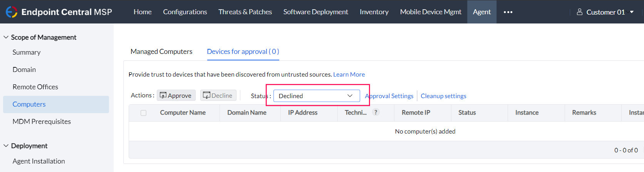
Task: Switch to the Managed Computers tab
Action: [x=161, y=52]
